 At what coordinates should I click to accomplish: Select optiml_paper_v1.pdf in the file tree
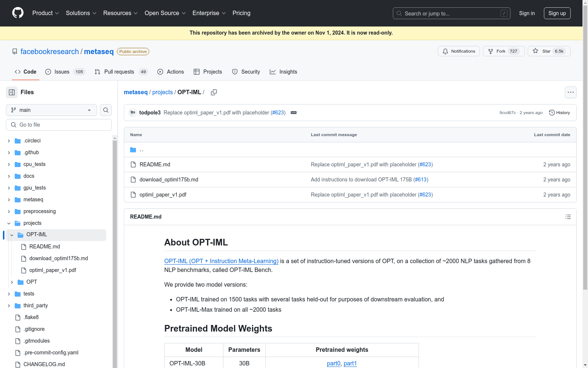coord(53,270)
